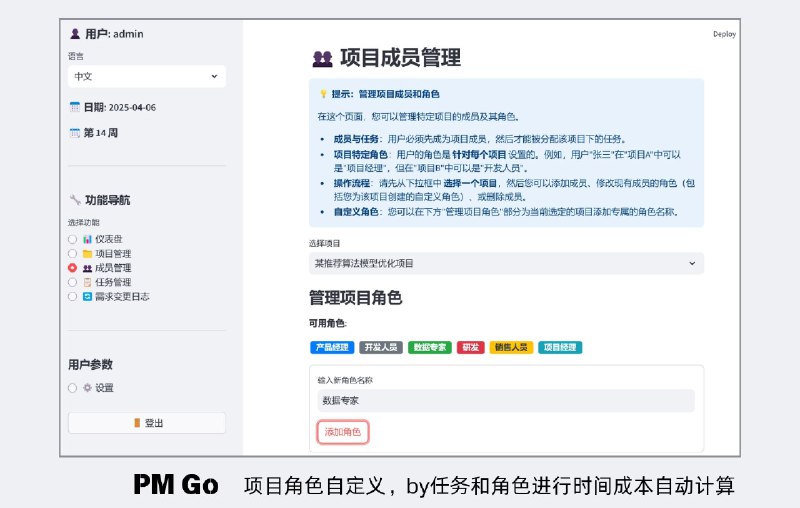Select the 成员管理 radio button
This screenshot has height=508, width=800.
pyautogui.click(x=72, y=268)
